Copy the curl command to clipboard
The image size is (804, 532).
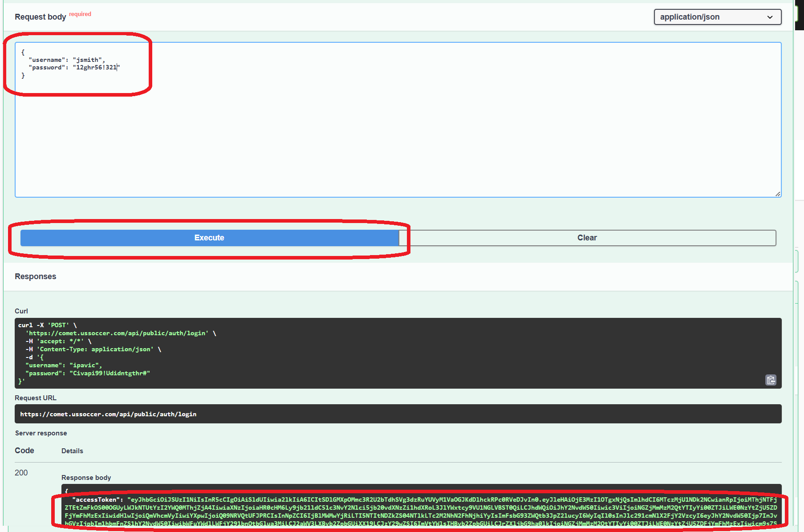pos(771,380)
